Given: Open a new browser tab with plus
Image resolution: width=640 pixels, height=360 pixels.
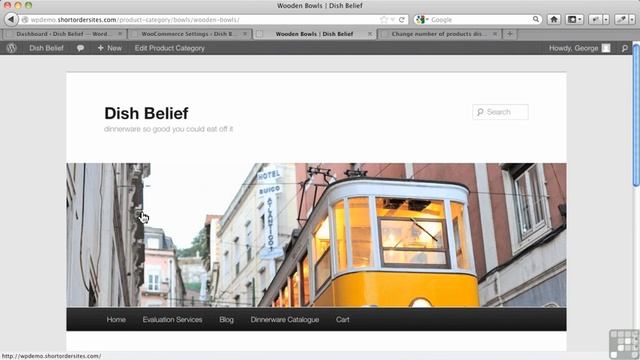Looking at the screenshot, I should pyautogui.click(x=509, y=34).
